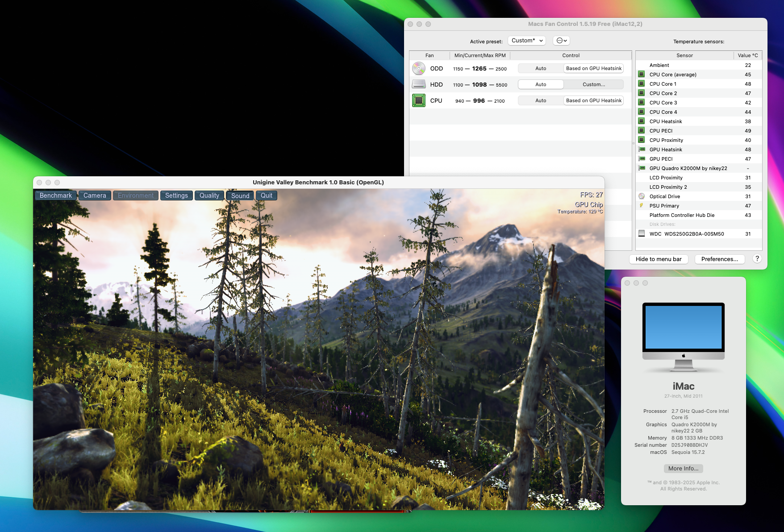Click the GPU PECI sensor card icon

(642, 158)
